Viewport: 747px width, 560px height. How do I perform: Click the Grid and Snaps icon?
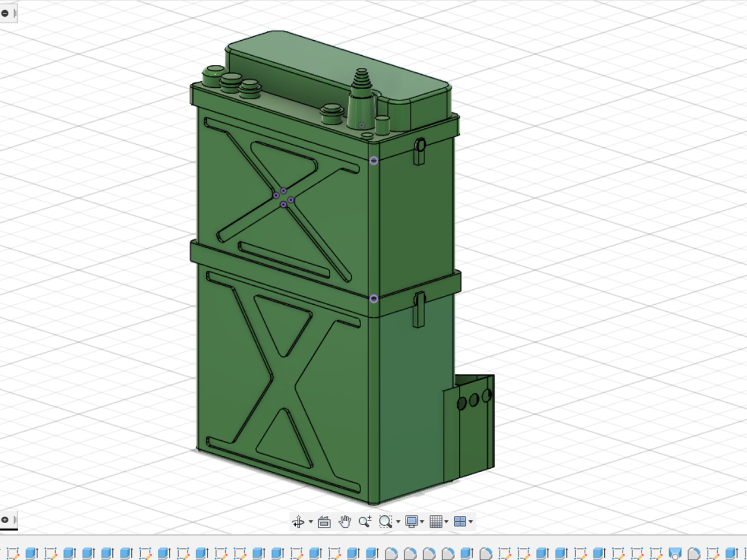(x=436, y=521)
